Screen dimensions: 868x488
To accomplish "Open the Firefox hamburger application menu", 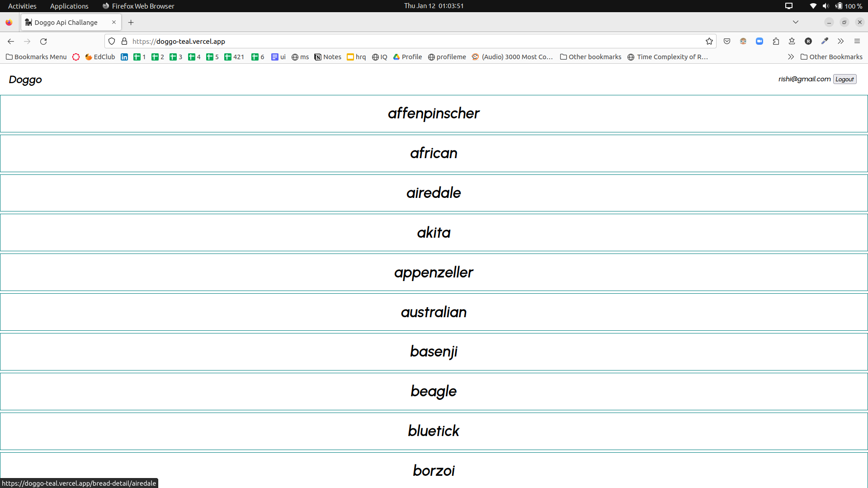I will click(x=857, y=41).
